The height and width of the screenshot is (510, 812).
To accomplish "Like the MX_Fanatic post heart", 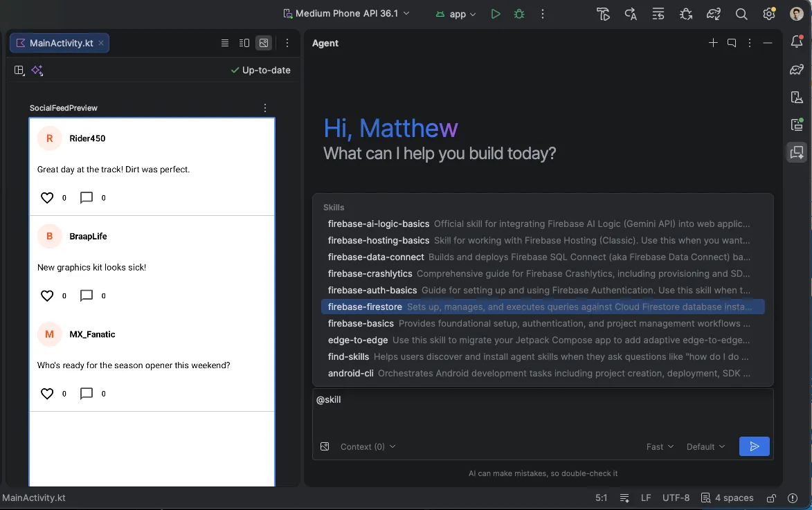I will [x=47, y=394].
